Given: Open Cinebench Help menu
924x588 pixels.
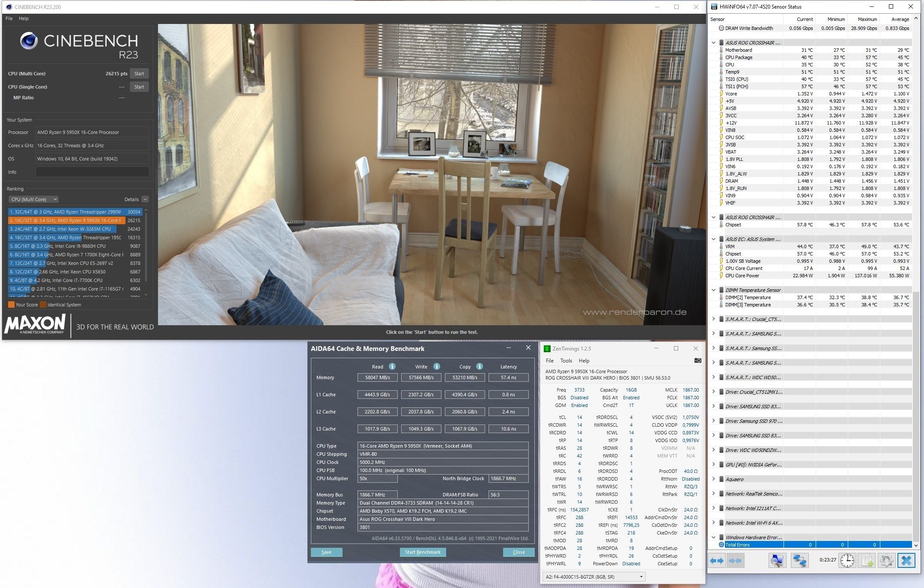Looking at the screenshot, I should coord(24,18).
